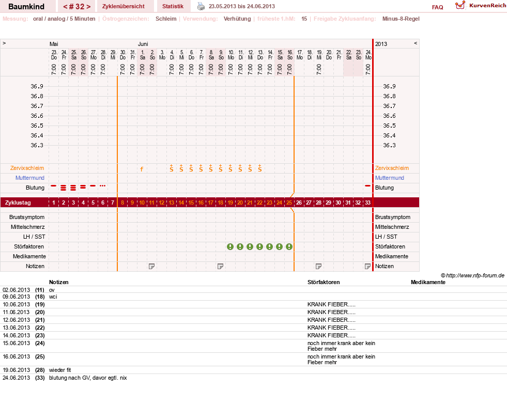Click the Störfaktoren marker on cycle day 25

pos(289,247)
